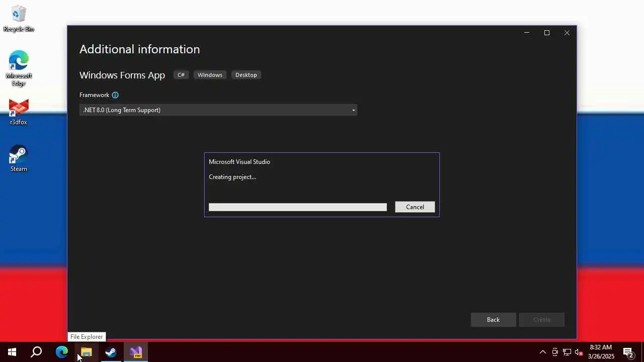Open the Microsoft Edge desktop shortcut
This screenshot has width=644, height=362.
(19, 68)
